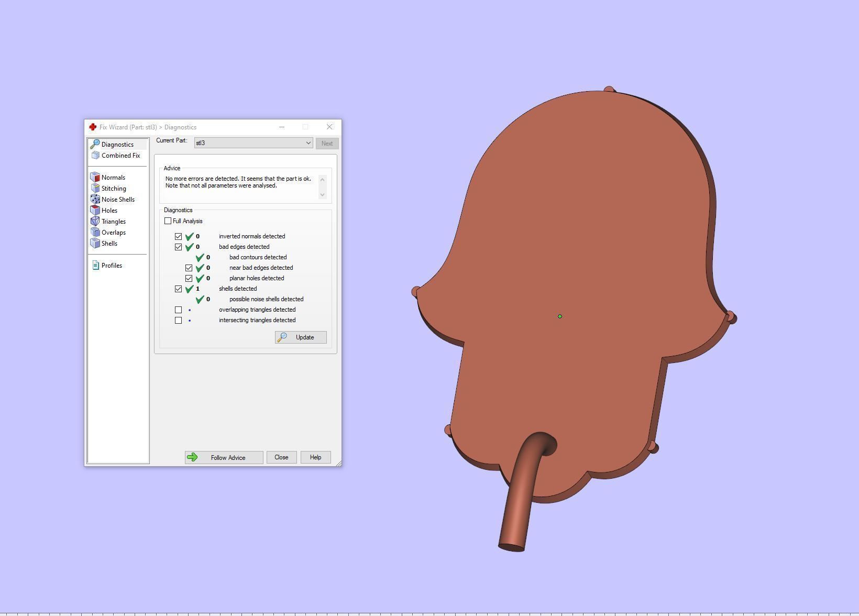Viewport: 859px width, 616px height.
Task: Click the "bad contours detected" row
Action: coord(258,257)
